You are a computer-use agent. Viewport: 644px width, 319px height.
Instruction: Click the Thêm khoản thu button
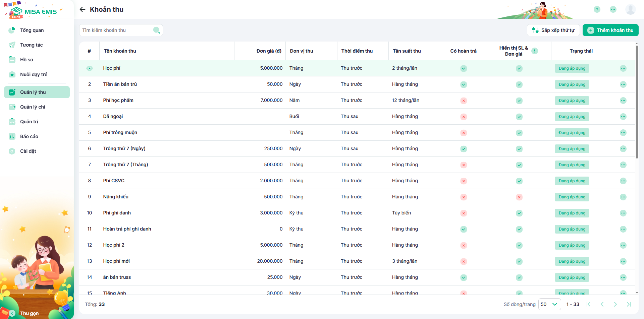click(x=610, y=30)
